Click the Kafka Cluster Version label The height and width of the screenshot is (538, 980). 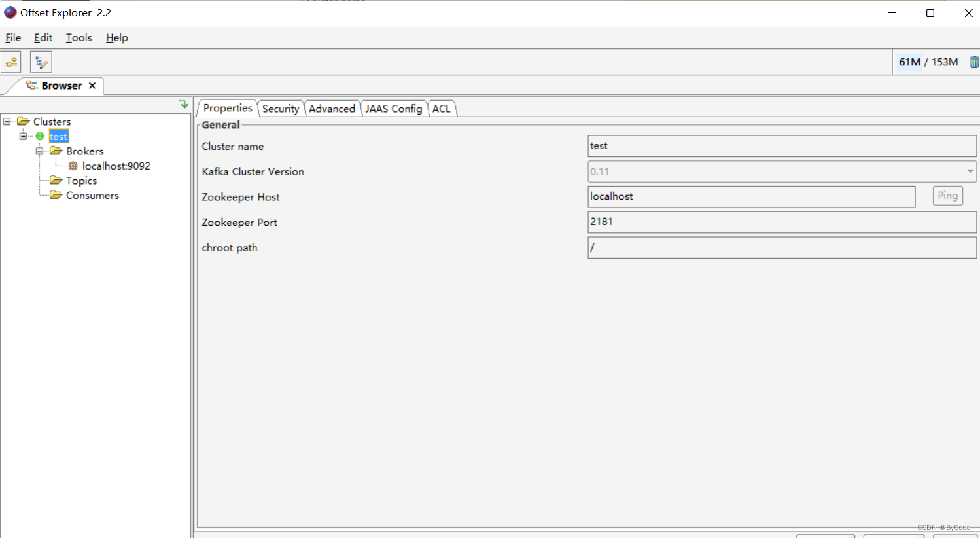coord(253,171)
